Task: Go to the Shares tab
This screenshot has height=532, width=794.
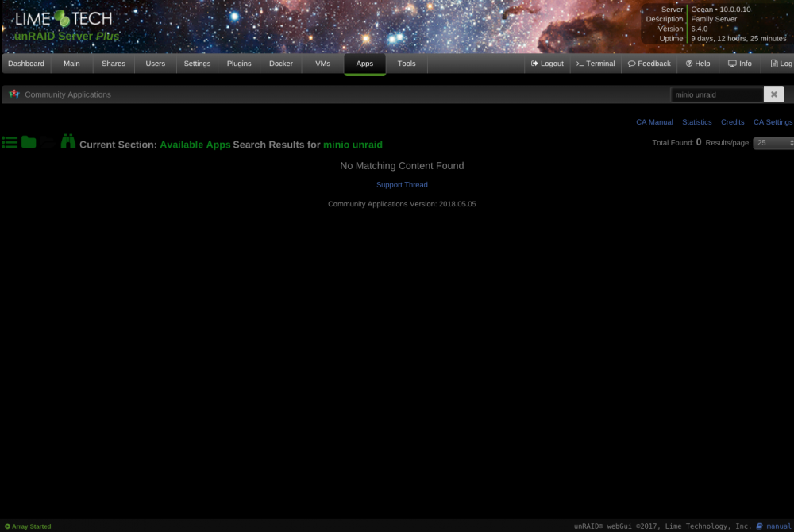Action: pyautogui.click(x=114, y=64)
